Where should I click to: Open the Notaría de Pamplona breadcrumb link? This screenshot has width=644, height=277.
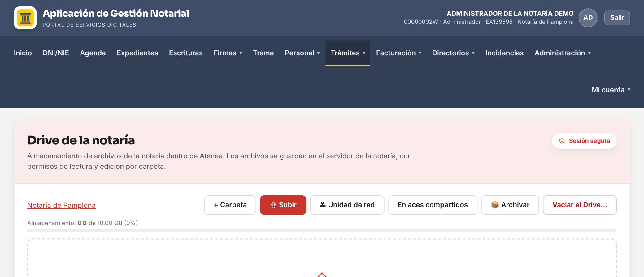[x=61, y=205]
